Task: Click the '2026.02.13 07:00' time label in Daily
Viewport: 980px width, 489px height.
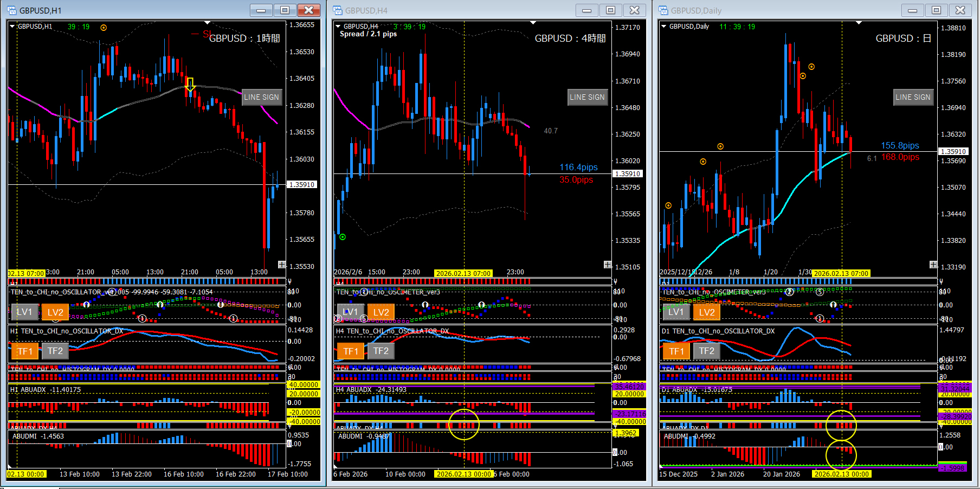Action: pyautogui.click(x=842, y=274)
